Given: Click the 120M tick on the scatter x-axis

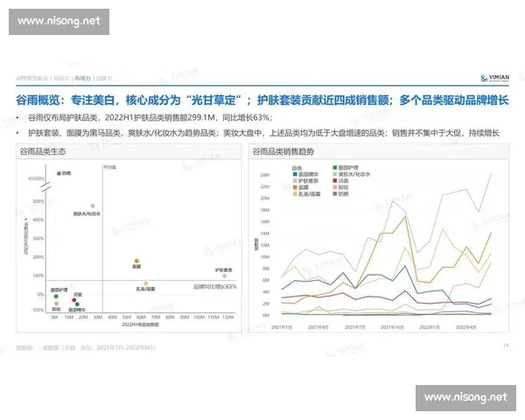Looking at the screenshot, I should click(228, 317).
